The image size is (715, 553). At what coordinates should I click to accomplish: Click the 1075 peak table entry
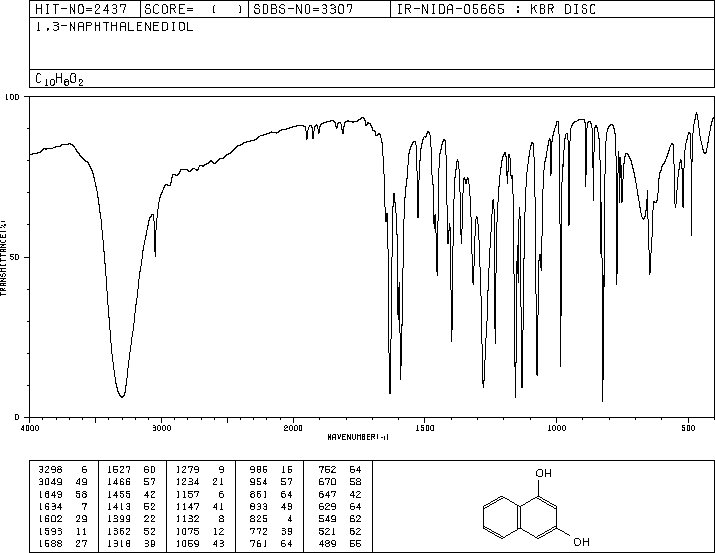188,532
